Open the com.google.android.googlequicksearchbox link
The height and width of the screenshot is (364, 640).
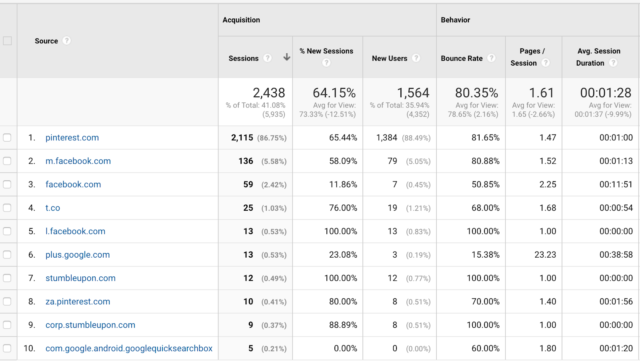(x=129, y=348)
